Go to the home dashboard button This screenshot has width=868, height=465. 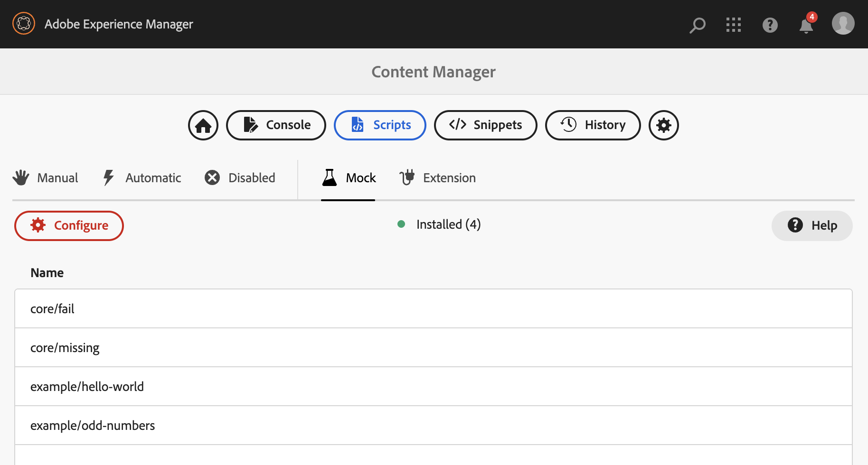tap(203, 125)
